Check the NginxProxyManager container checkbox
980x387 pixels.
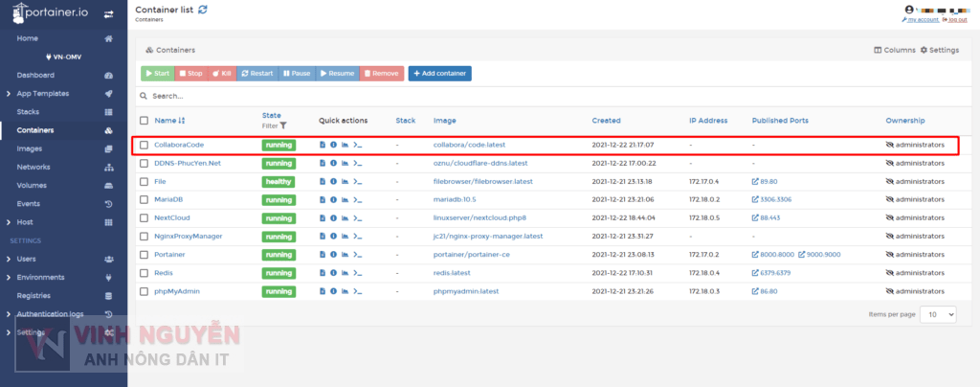[x=145, y=237]
